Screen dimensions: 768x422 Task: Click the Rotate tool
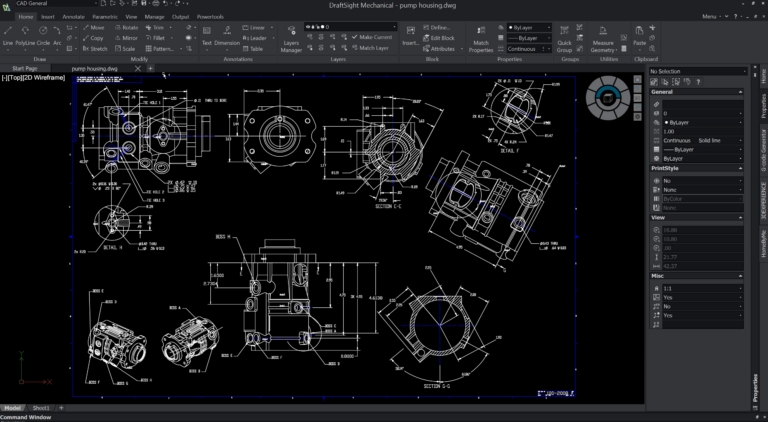tap(126, 28)
